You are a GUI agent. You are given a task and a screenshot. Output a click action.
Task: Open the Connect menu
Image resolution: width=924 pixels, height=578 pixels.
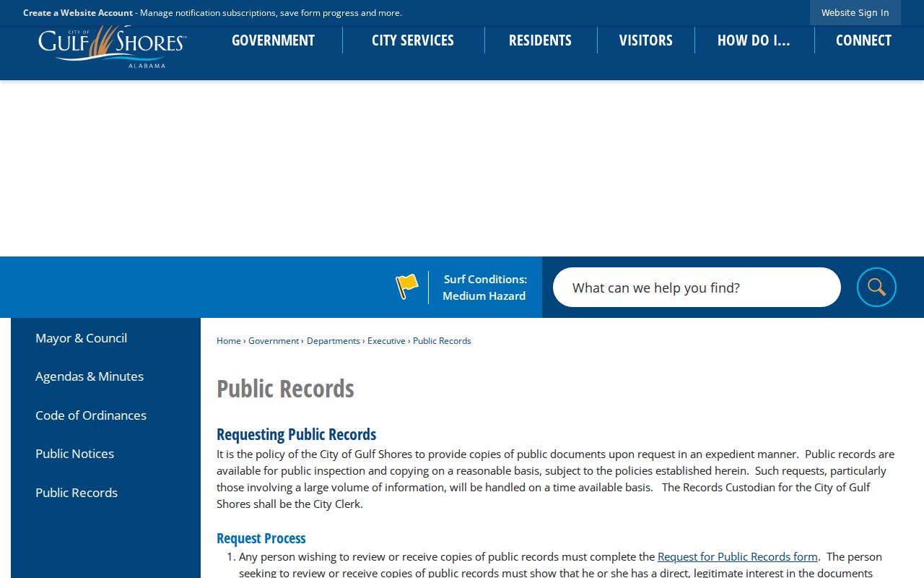(x=863, y=40)
